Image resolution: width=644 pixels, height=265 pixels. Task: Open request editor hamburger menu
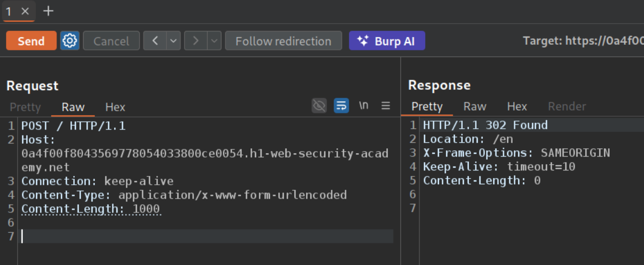[386, 106]
